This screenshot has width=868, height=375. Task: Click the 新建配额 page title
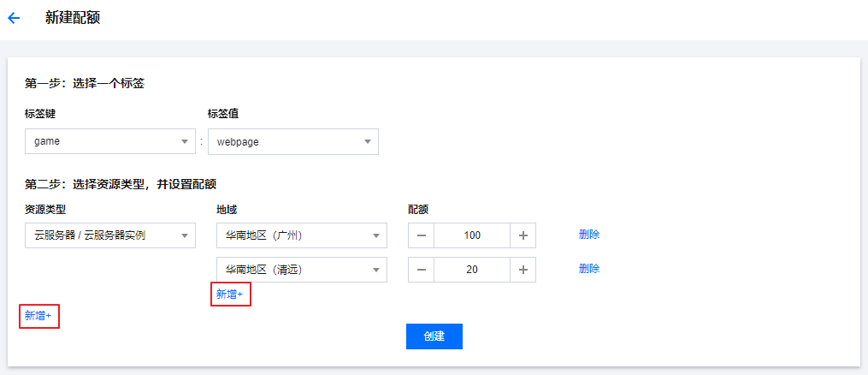(73, 18)
